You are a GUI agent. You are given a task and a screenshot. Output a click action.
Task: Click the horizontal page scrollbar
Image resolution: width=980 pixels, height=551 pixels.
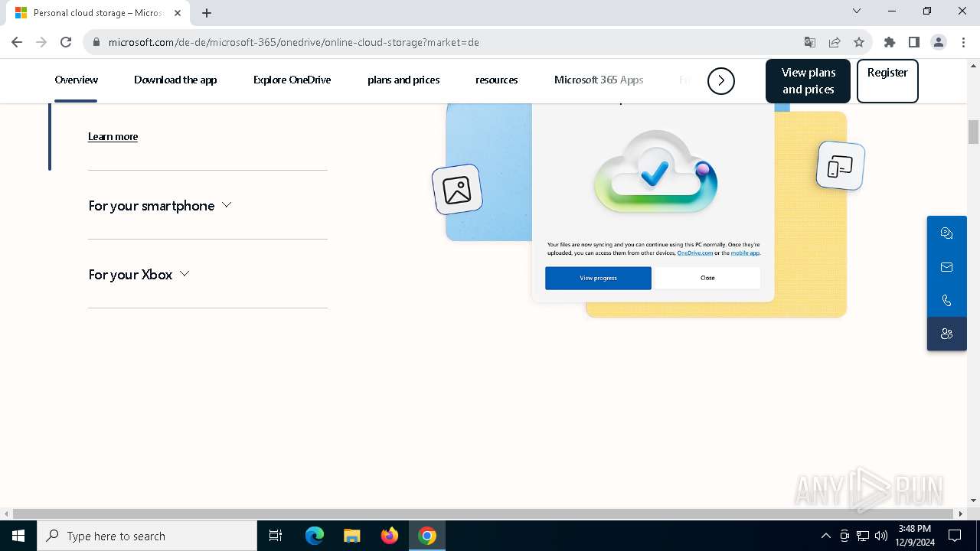pos(484,514)
